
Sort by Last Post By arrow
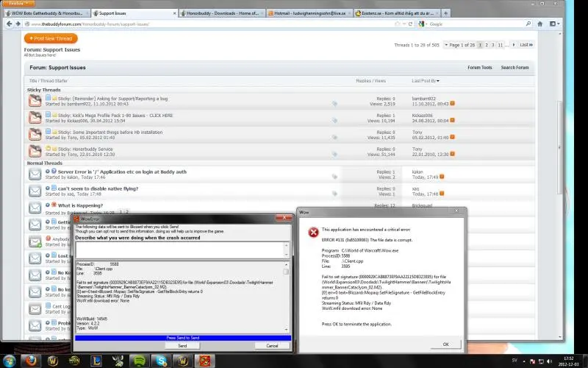tap(438, 81)
